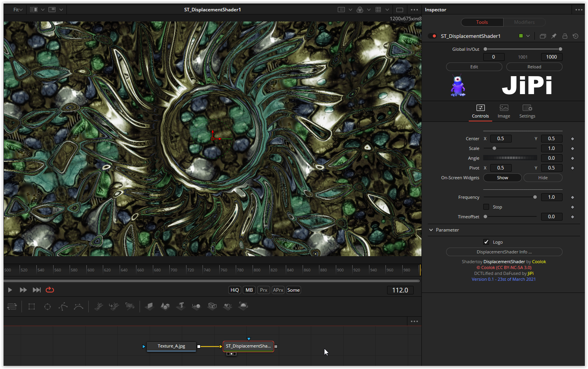Adjust the Frequency slider handle

click(x=535, y=197)
